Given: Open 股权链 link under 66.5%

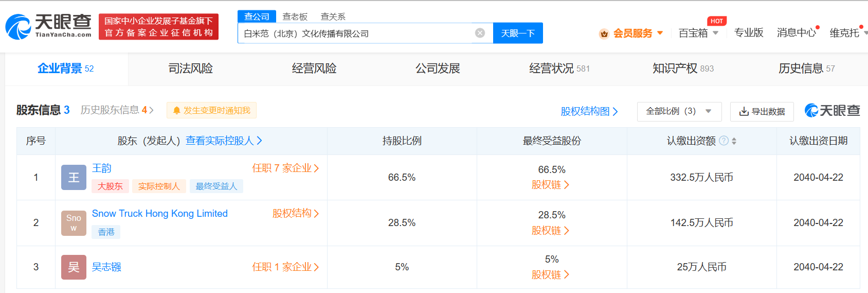Looking at the screenshot, I should click(550, 184).
